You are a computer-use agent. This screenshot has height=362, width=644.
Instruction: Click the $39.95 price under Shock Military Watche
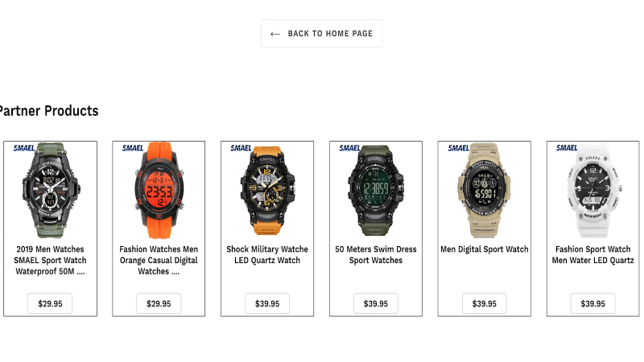(x=267, y=304)
